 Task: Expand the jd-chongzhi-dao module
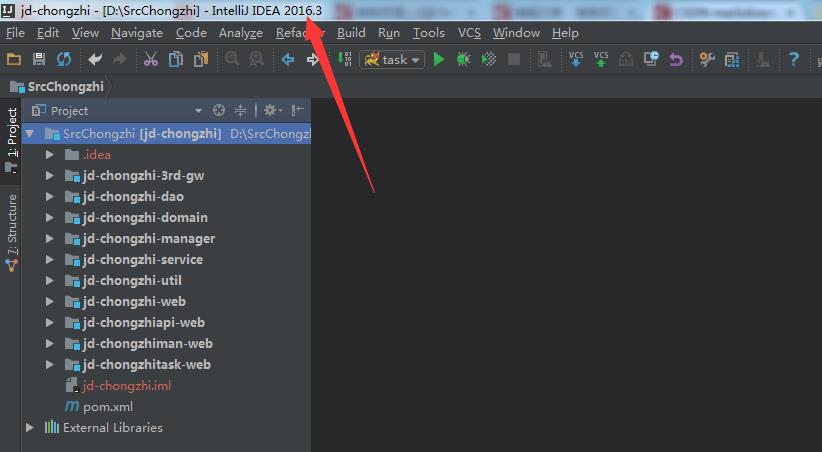[x=50, y=197]
